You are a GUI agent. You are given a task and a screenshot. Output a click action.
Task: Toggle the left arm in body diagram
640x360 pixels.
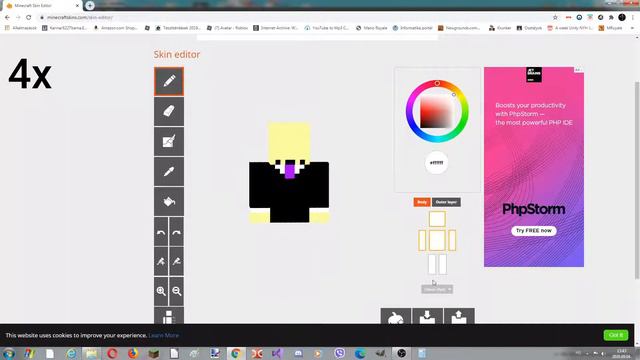coord(422,240)
